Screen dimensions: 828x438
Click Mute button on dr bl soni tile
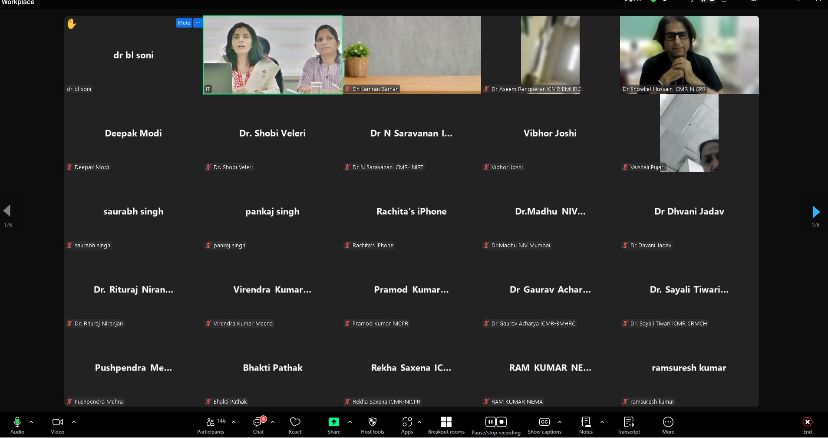pyautogui.click(x=183, y=22)
